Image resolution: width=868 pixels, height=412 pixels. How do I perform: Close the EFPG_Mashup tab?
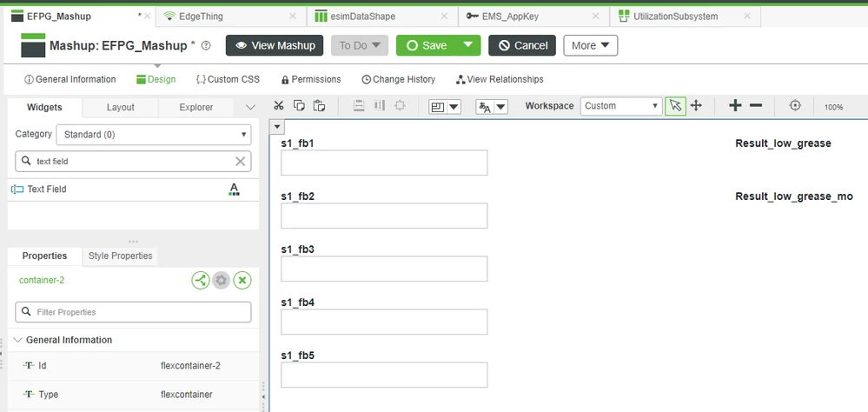(147, 16)
